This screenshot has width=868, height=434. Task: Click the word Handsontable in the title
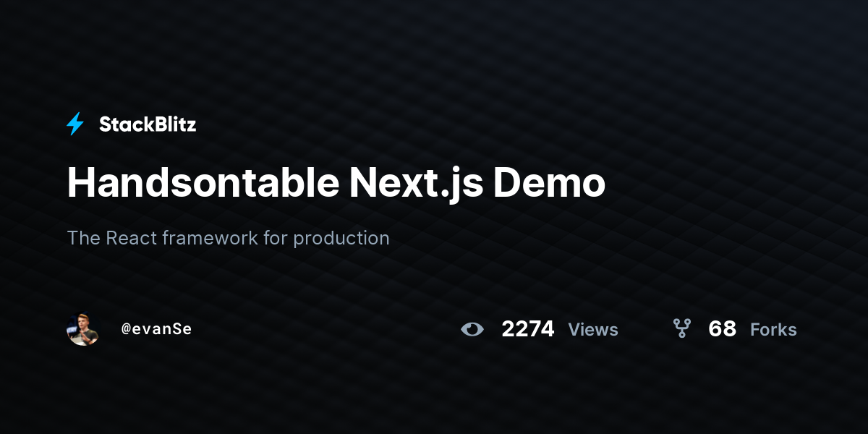203,183
